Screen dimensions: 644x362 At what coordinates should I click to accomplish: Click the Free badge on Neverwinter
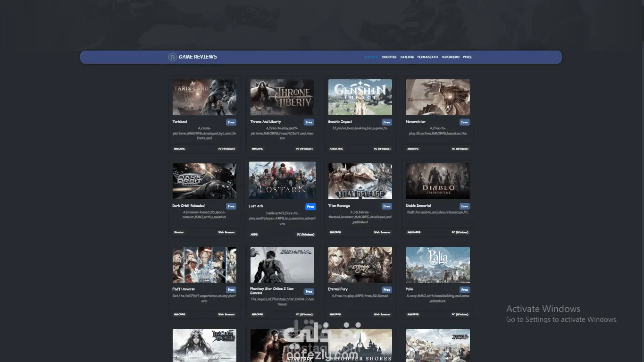(465, 122)
